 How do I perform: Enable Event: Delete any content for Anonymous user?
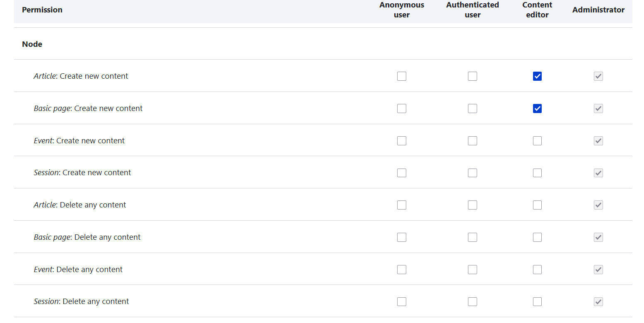[x=401, y=270]
